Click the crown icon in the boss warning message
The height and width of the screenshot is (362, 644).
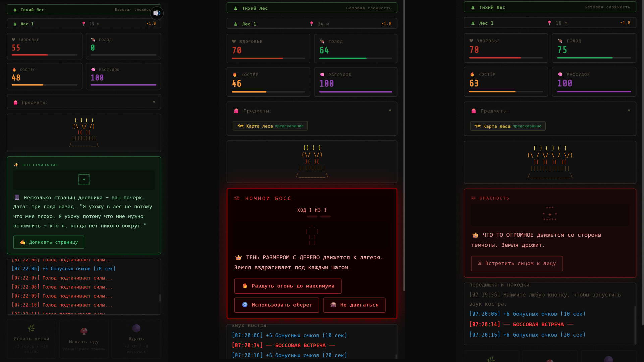tap(238, 257)
